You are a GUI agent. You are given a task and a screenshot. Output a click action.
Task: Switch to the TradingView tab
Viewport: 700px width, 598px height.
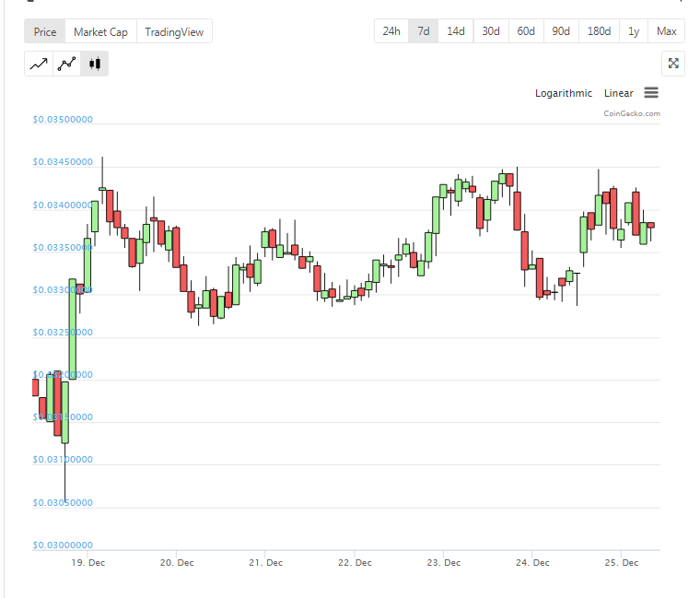tap(174, 31)
